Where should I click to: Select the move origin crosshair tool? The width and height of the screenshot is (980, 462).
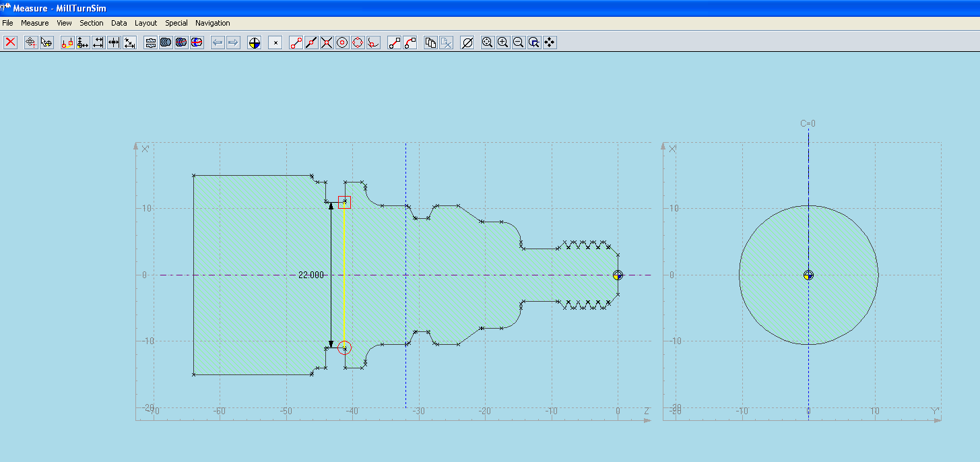coord(31,42)
